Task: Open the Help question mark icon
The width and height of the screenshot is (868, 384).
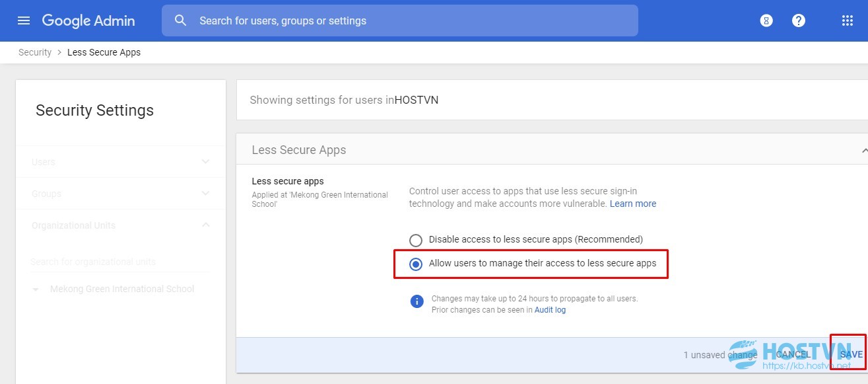Action: coord(799,20)
